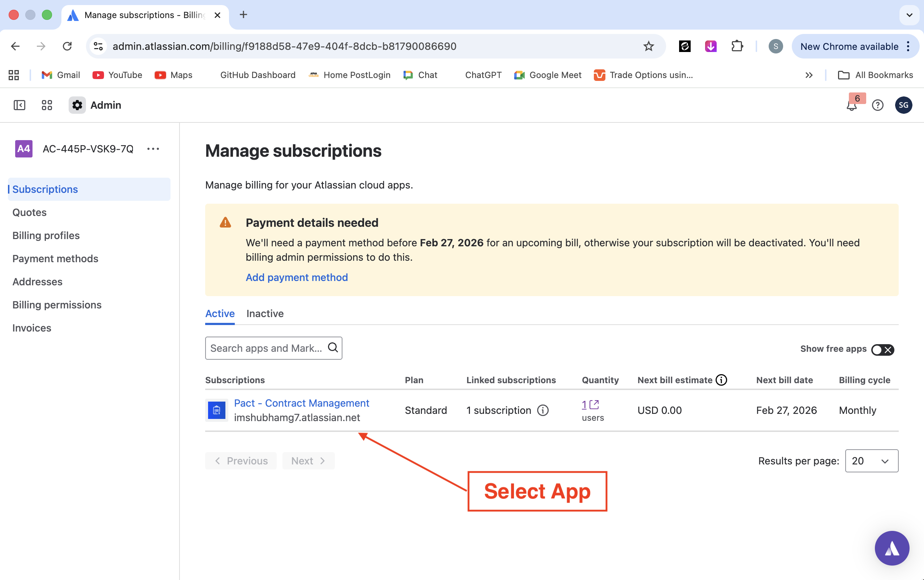Switch to the Inactive tab
This screenshot has width=924, height=580.
pos(265,313)
